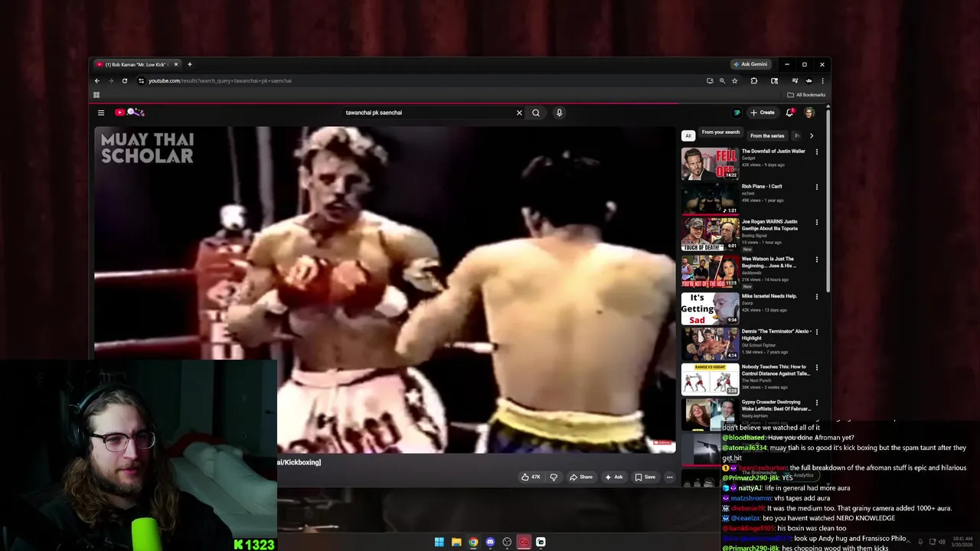Install app icon in address bar
This screenshot has width=980, height=551.
(710, 80)
